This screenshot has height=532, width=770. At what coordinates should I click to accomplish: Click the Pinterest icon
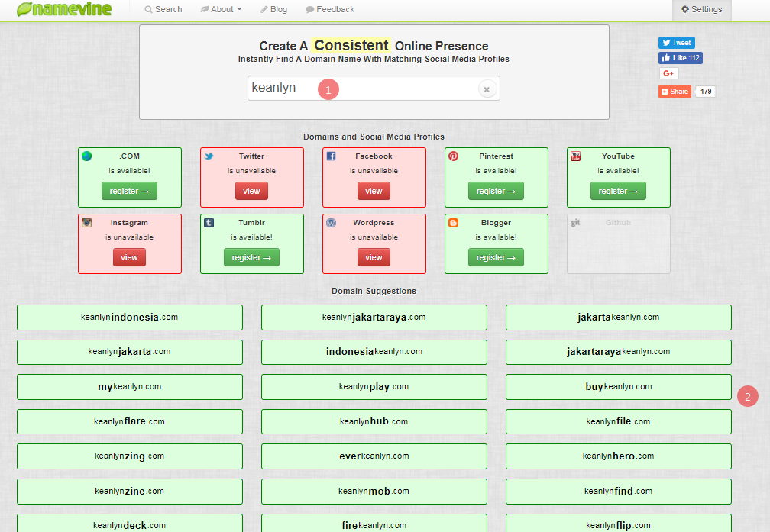pos(453,156)
